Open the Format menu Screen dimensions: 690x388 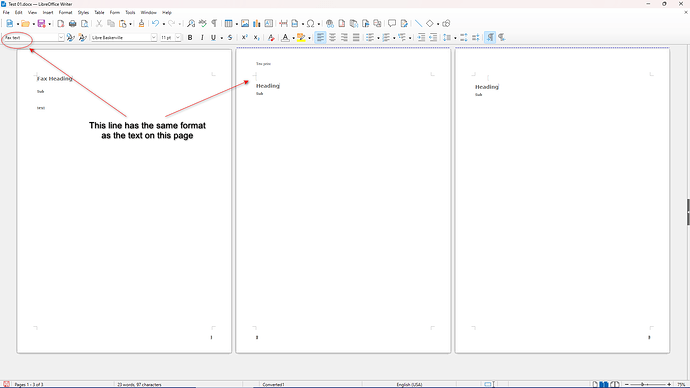pyautogui.click(x=65, y=13)
